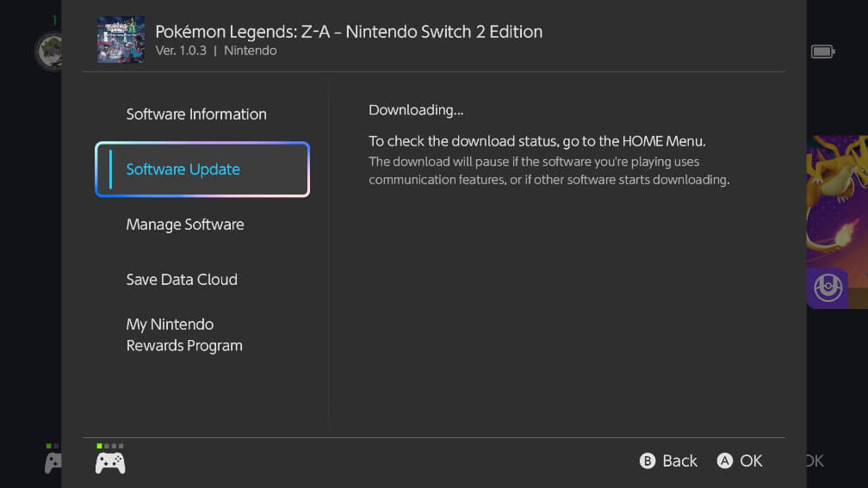
Task: Open My Nintendo Rewards Program
Action: point(184,335)
